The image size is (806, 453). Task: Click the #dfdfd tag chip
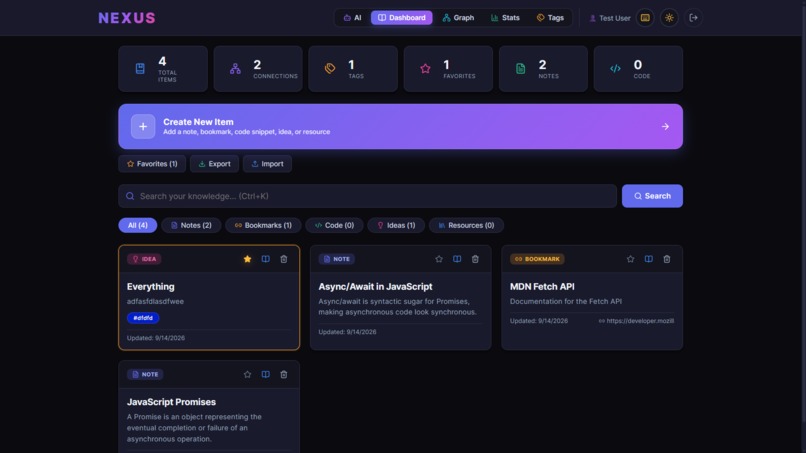click(143, 318)
